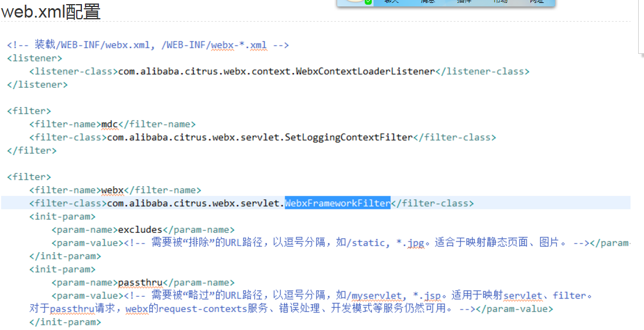Click "request-contexts" in the last comment line
The image size is (644, 330).
pyautogui.click(x=203, y=308)
